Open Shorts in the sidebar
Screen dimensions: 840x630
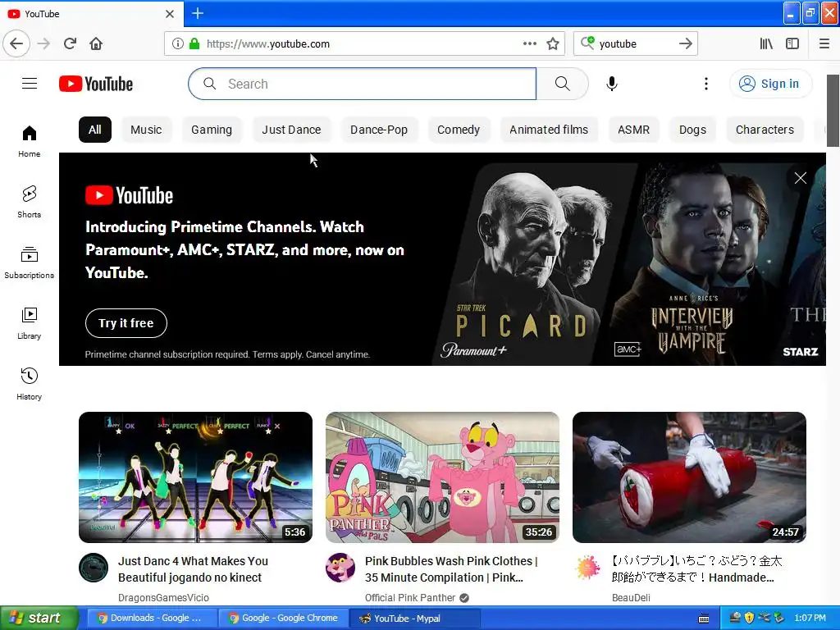point(29,202)
